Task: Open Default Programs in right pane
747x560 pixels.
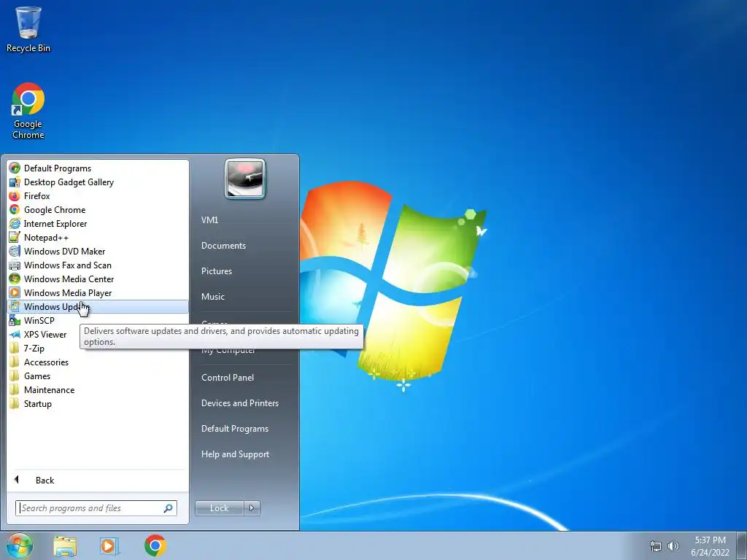Action: pos(235,429)
